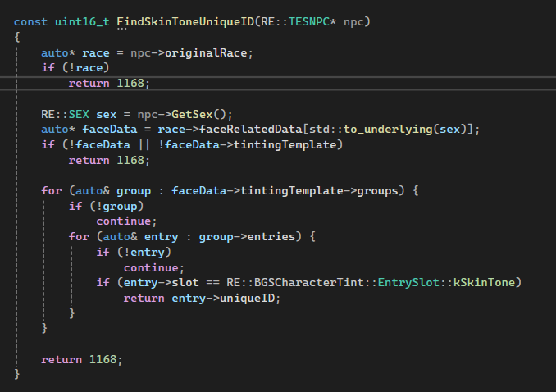The width and height of the screenshot is (556, 392).
Task: Click 'continue;' under if (!group)
Action: point(126,221)
